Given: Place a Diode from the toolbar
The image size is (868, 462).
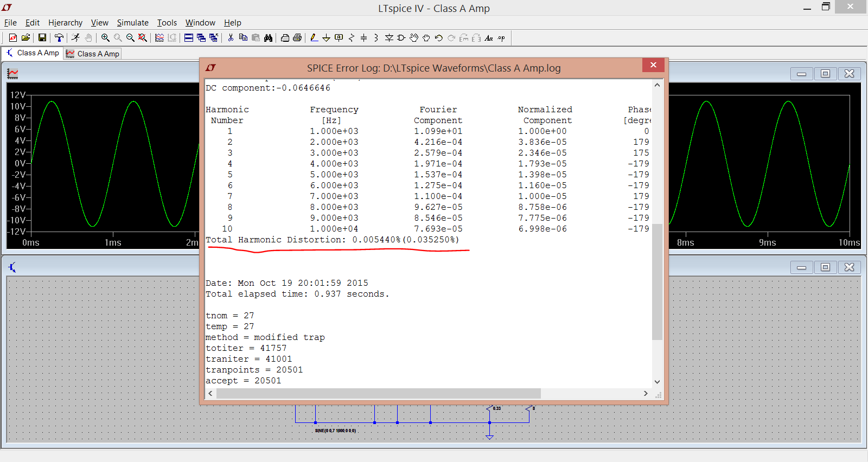Looking at the screenshot, I should point(389,37).
